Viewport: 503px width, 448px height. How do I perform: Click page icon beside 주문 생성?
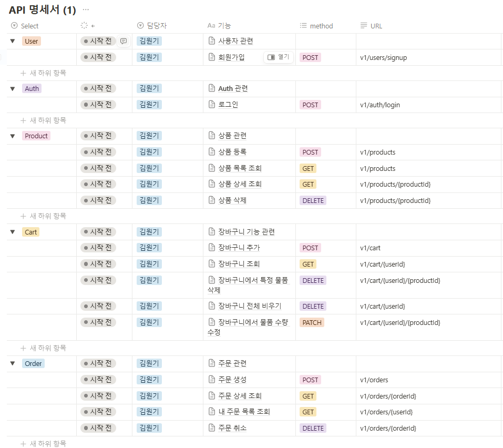click(212, 379)
